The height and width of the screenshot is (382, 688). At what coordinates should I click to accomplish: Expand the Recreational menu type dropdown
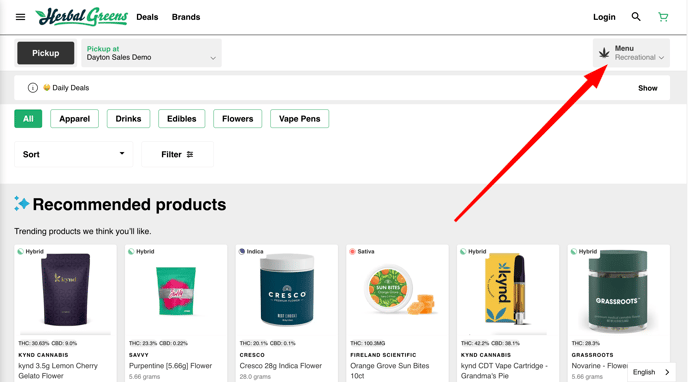coord(639,57)
